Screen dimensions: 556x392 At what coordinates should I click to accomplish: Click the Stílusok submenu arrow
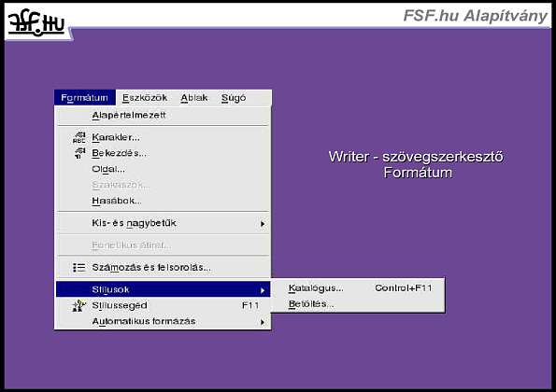pyautogui.click(x=263, y=290)
